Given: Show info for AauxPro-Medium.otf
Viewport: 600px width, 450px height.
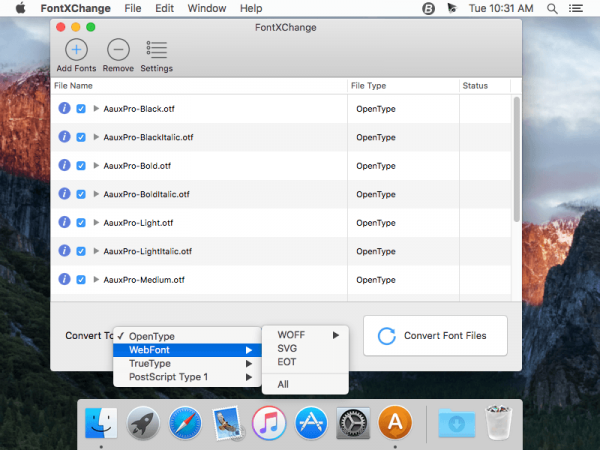Looking at the screenshot, I should pyautogui.click(x=64, y=279).
